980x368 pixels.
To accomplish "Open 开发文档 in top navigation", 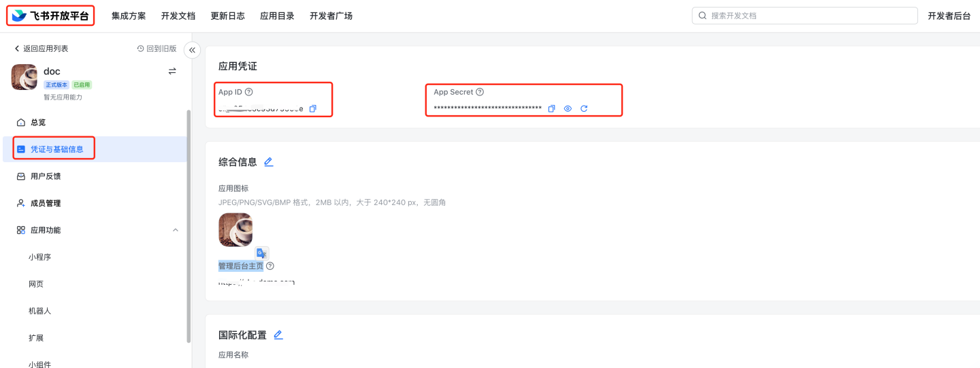I will tap(178, 16).
